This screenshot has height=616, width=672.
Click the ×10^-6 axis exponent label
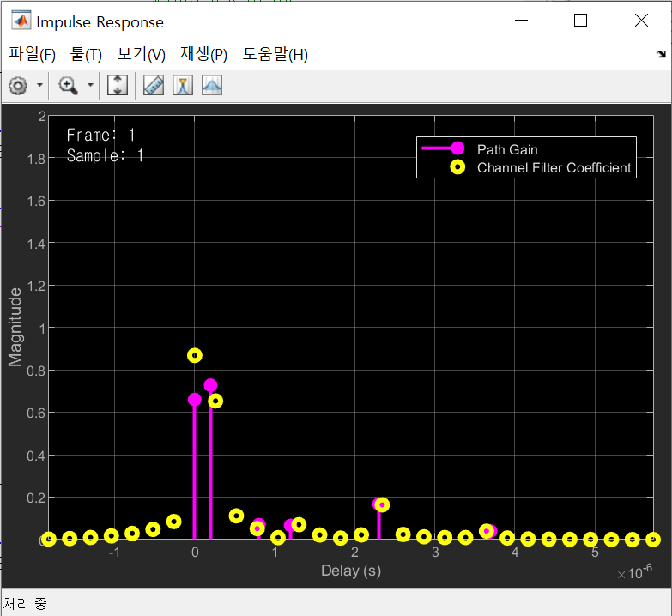click(x=635, y=572)
